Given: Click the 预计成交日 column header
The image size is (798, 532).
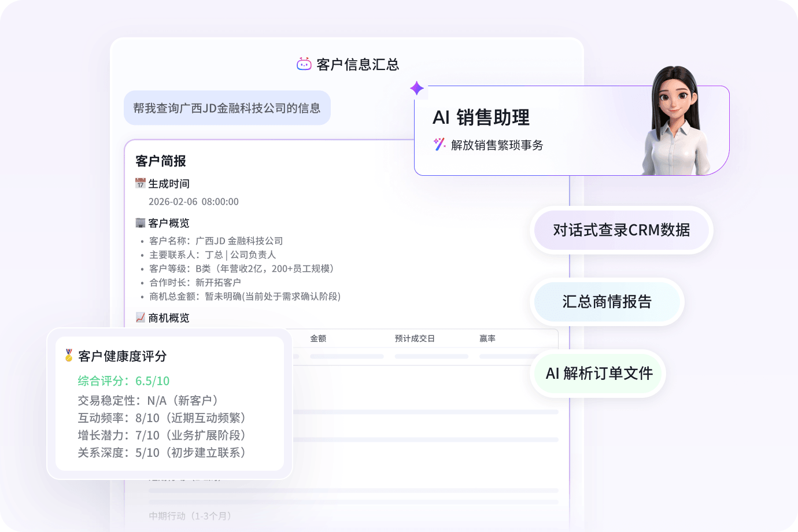Looking at the screenshot, I should pos(415,338).
